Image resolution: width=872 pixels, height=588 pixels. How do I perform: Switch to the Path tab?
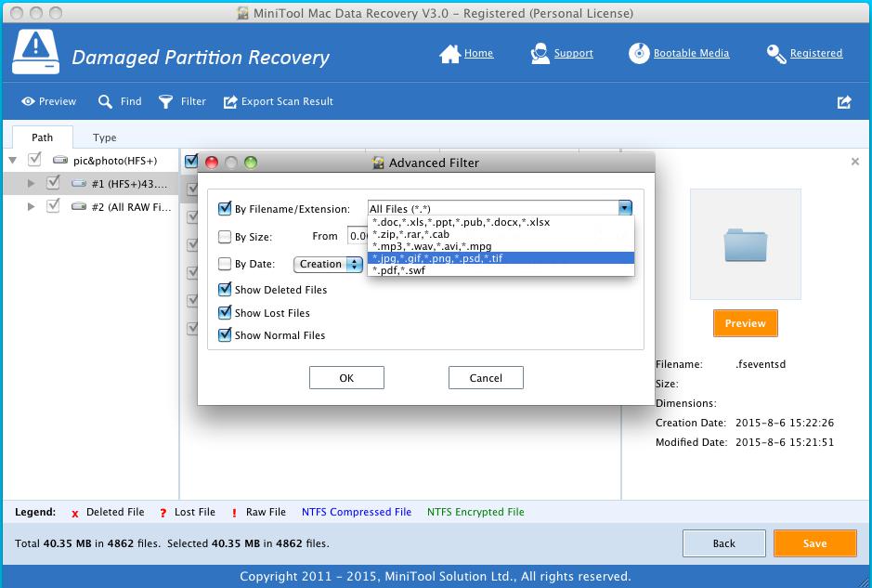pos(43,137)
